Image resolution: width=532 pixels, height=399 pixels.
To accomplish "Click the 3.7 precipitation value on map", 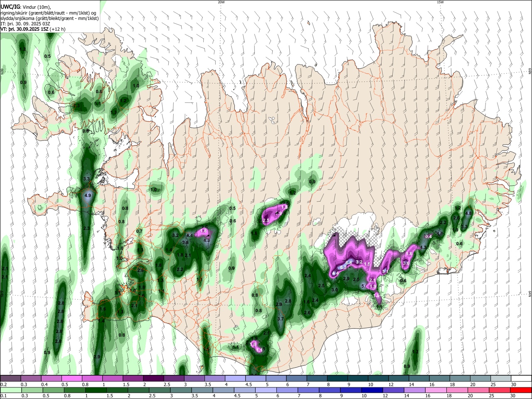I will tap(280, 319).
